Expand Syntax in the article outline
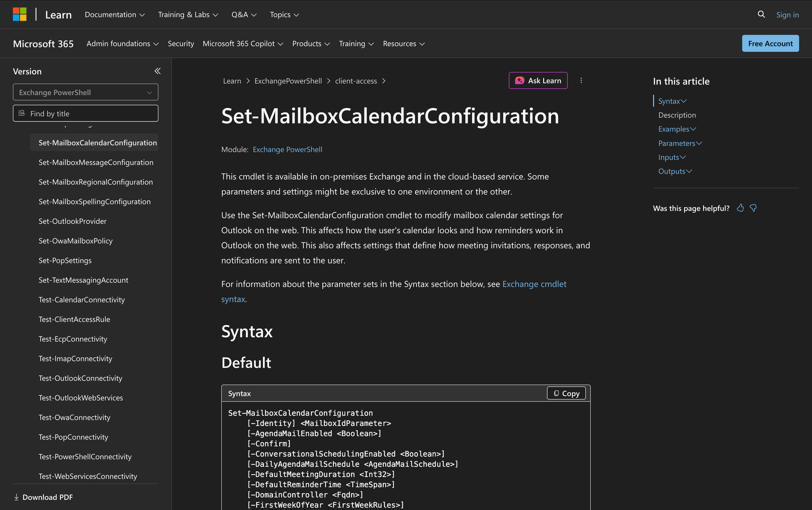Screen dimensions: 812x510 [672, 101]
